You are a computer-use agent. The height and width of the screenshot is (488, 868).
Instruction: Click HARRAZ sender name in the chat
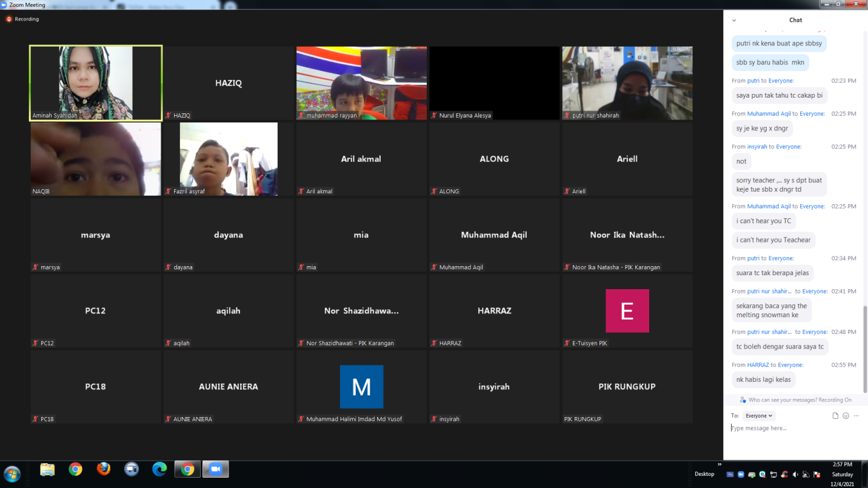click(x=758, y=365)
